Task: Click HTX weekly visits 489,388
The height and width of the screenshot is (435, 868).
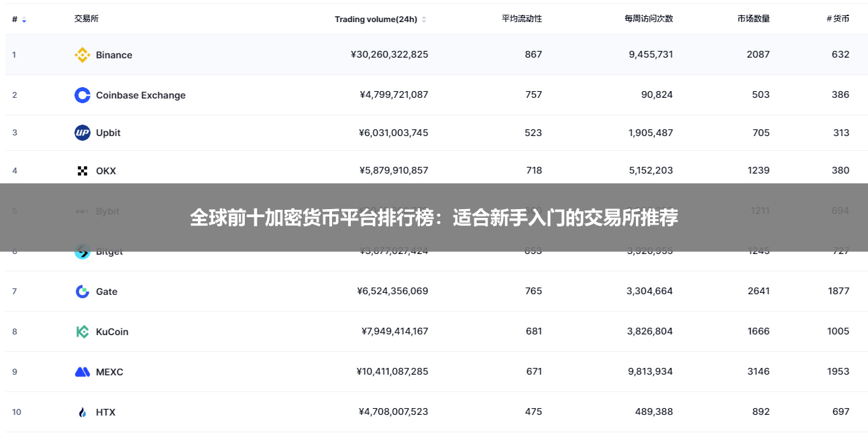Action: pyautogui.click(x=654, y=412)
